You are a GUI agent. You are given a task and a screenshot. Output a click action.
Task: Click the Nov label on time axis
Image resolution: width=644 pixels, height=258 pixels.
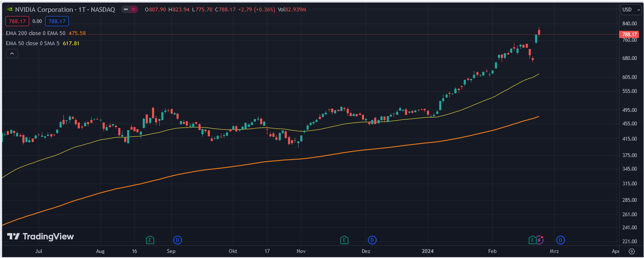301,251
